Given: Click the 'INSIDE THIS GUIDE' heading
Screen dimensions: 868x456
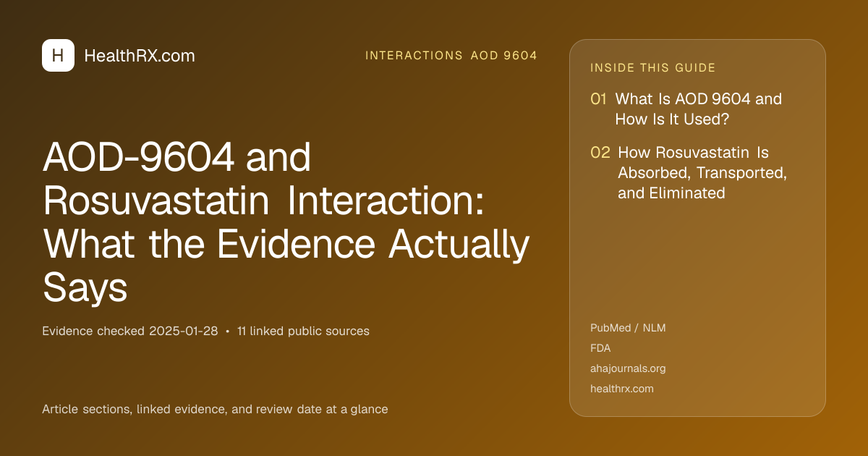Looking at the screenshot, I should [653, 68].
